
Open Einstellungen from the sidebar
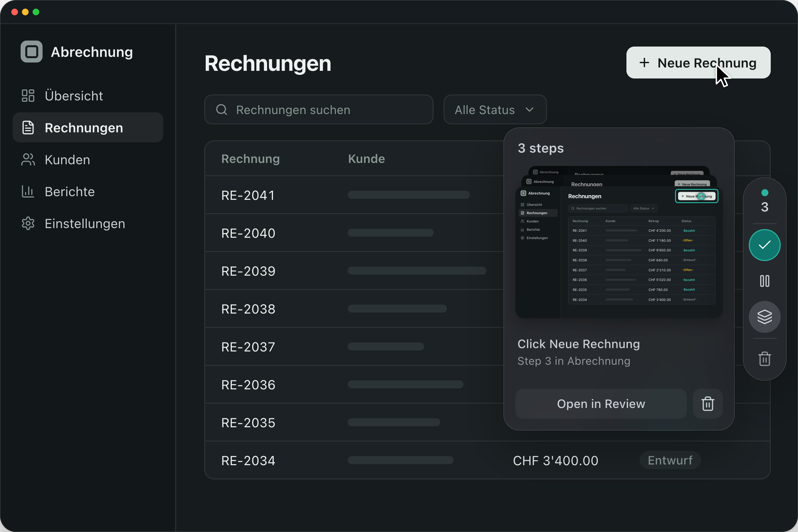coord(88,223)
